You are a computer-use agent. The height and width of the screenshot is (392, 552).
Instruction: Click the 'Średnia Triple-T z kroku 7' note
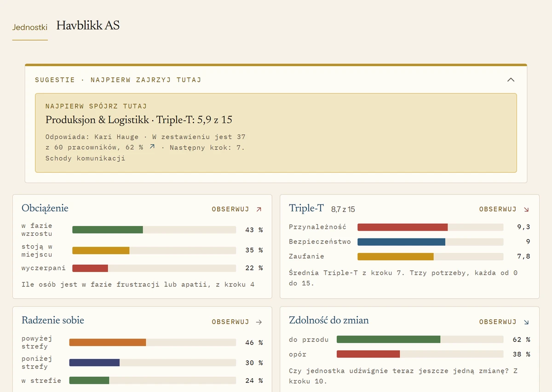point(403,278)
